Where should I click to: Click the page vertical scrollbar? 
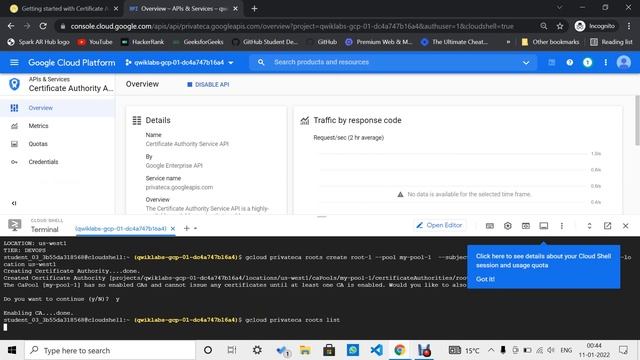(637, 120)
